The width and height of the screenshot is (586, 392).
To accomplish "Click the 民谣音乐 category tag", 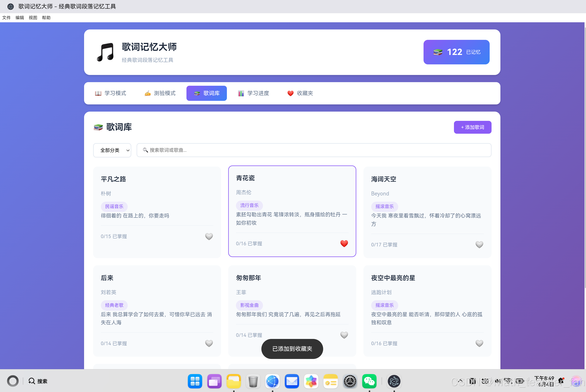I will tap(114, 207).
